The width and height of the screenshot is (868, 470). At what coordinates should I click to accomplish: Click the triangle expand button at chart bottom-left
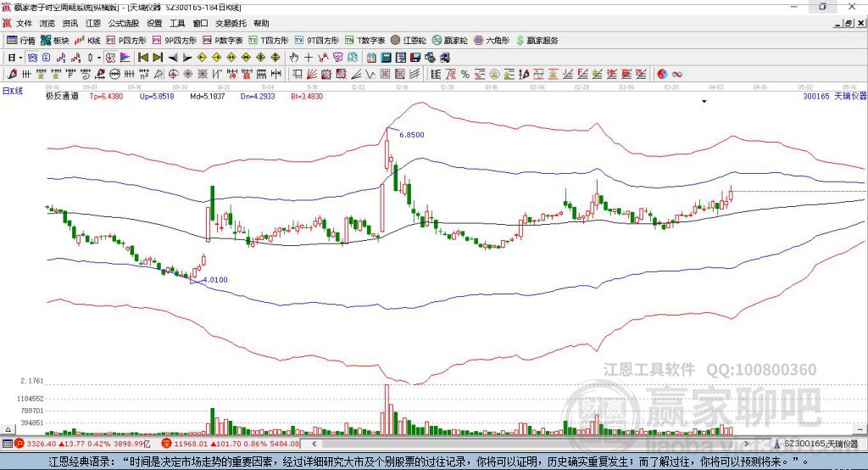tap(8, 429)
